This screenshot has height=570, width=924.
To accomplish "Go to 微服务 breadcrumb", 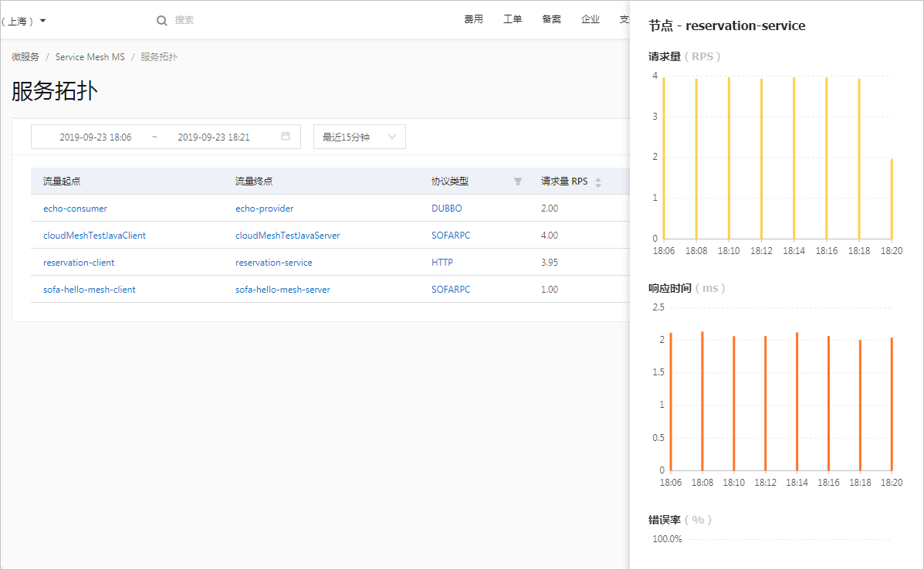I will 25,57.
